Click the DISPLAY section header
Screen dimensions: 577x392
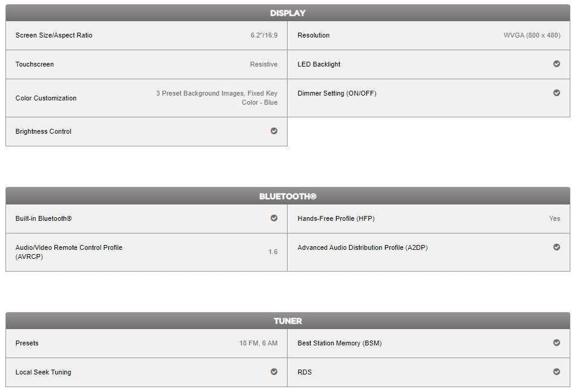tap(288, 13)
